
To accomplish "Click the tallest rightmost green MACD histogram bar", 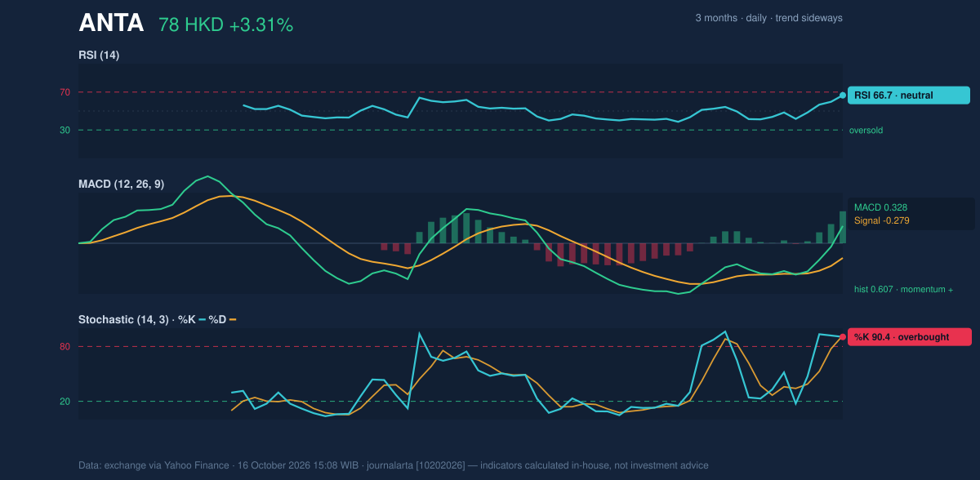I will tap(843, 227).
